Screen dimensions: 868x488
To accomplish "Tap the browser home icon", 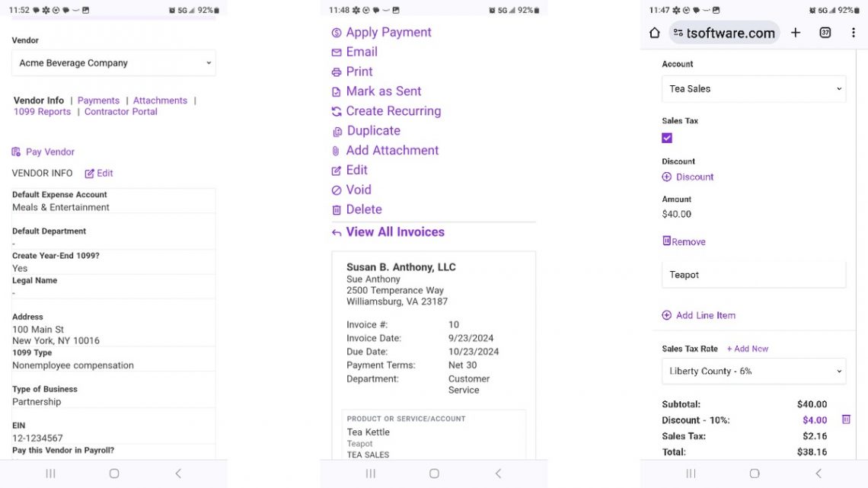I will 654,33.
